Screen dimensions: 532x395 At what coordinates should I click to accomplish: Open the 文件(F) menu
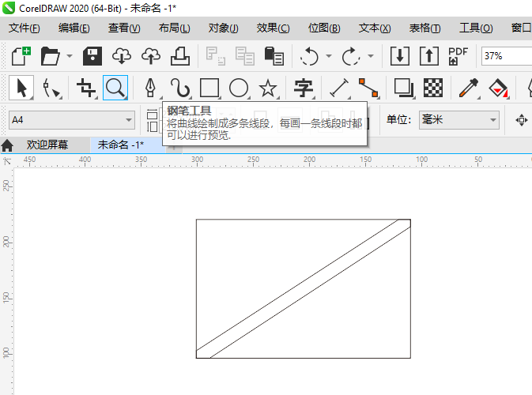click(24, 28)
